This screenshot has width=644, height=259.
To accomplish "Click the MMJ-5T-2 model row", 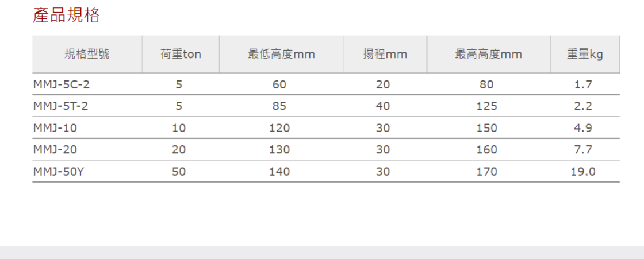I will click(62, 106).
